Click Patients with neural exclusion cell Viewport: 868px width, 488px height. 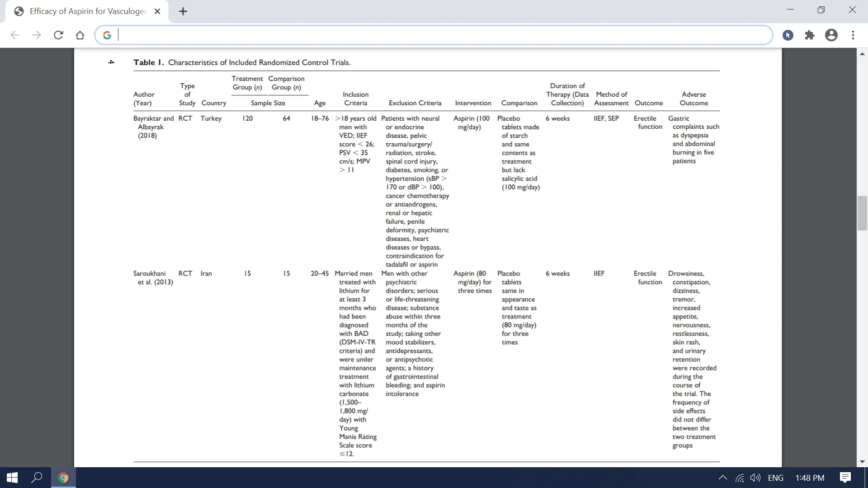click(x=415, y=192)
